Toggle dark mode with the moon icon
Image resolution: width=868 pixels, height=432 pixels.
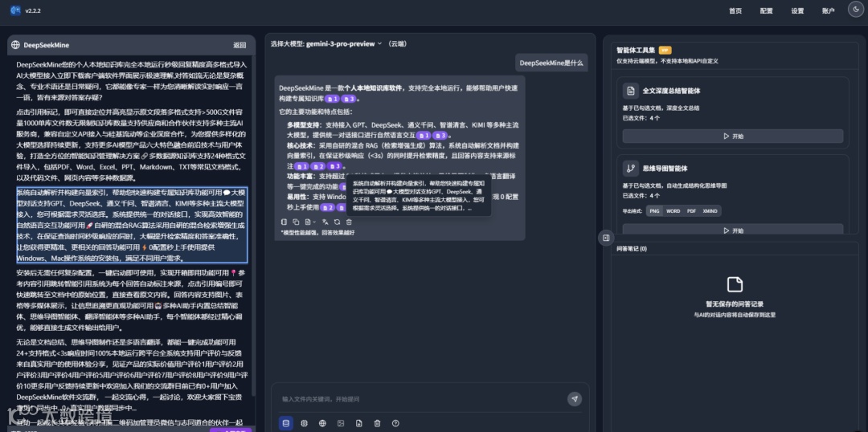pyautogui.click(x=857, y=9)
